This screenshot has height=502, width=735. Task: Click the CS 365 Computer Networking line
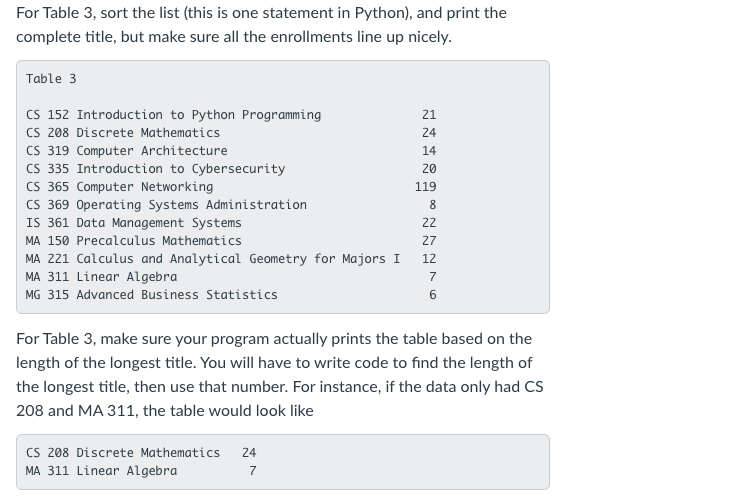coord(231,187)
